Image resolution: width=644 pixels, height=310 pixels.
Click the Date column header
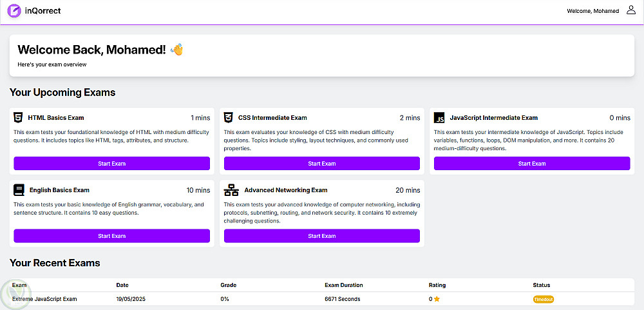[122, 285]
